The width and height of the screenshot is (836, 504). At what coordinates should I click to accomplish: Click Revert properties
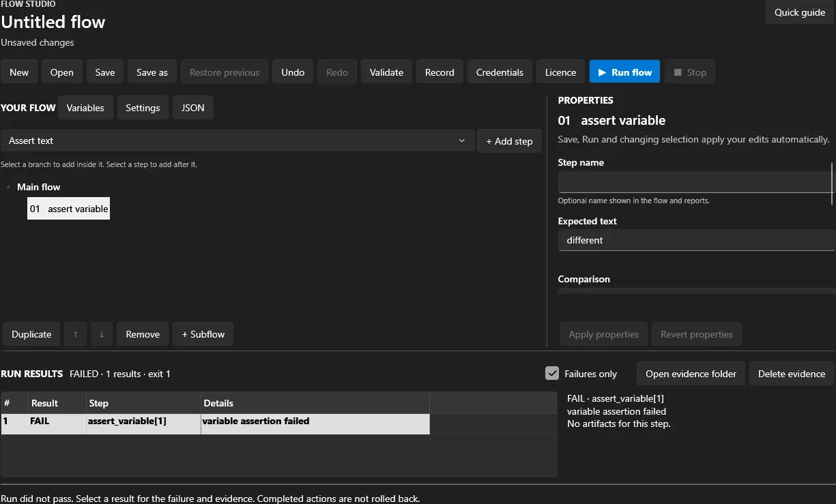coord(696,334)
